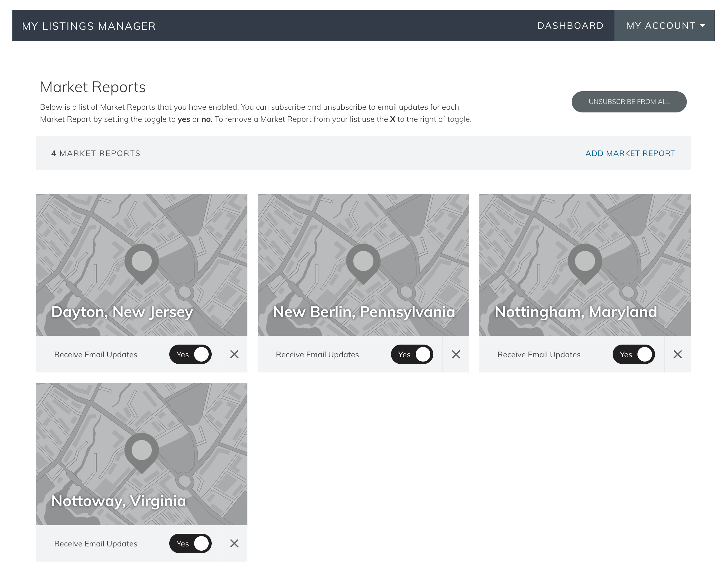Disable email updates for Dayton, New Jersey
The height and width of the screenshot is (574, 728).
(190, 354)
